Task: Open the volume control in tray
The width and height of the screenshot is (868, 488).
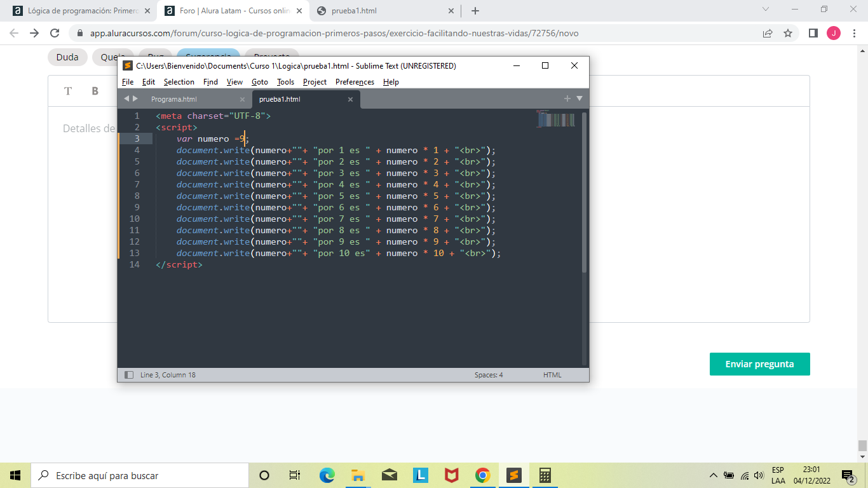Action: pyautogui.click(x=758, y=475)
